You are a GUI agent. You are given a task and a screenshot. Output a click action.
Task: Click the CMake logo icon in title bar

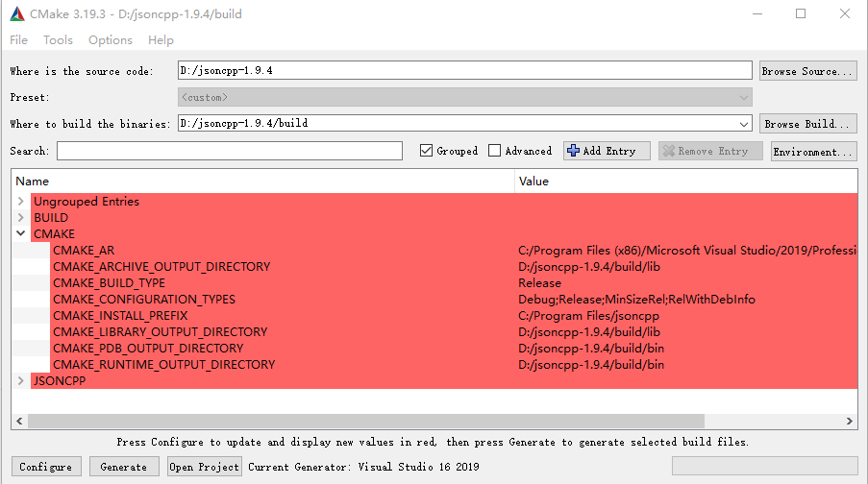(17, 14)
